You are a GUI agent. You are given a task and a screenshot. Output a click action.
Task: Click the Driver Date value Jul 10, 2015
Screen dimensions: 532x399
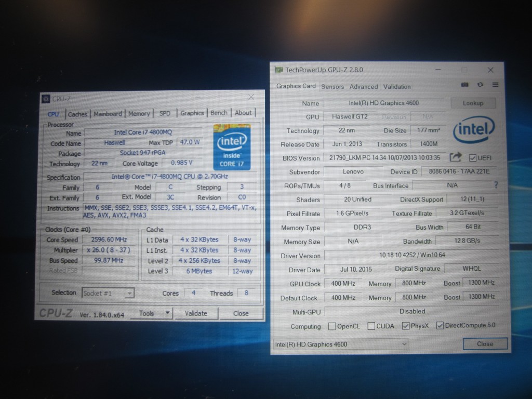(356, 270)
